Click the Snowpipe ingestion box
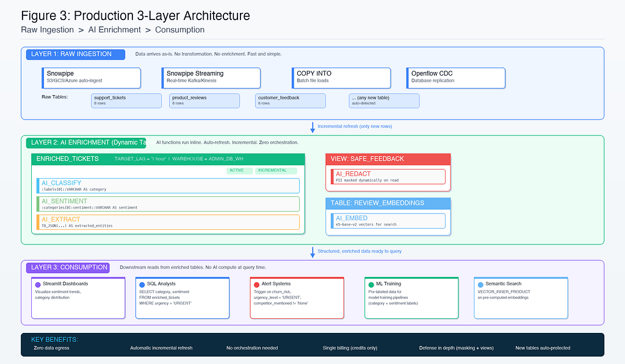Screen dimensions: 625x364 pos(92,77)
